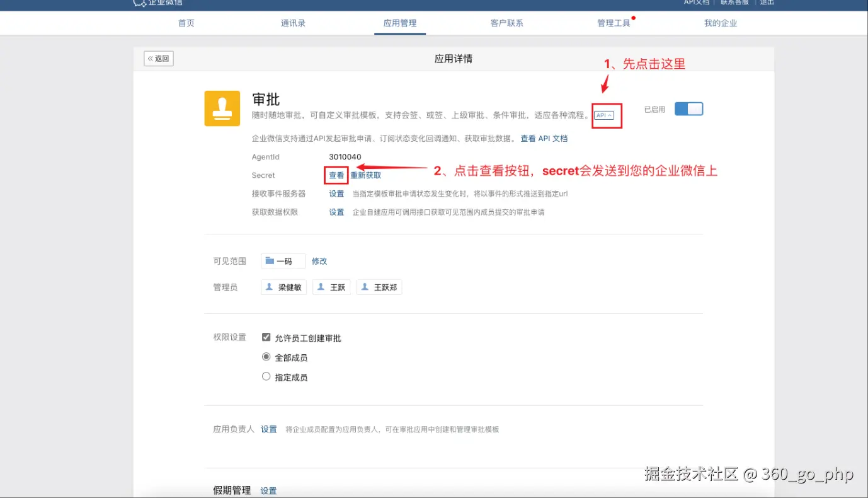Collapse the API expander after description

tap(604, 115)
